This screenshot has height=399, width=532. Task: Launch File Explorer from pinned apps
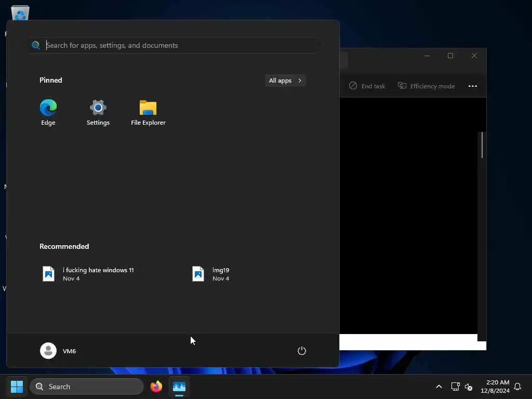click(148, 112)
